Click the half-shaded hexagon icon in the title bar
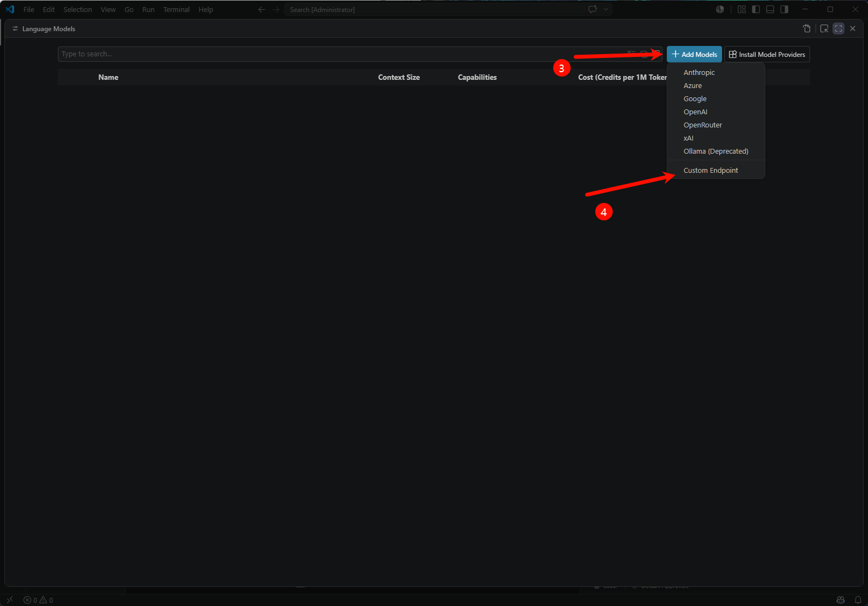Image resolution: width=868 pixels, height=606 pixels. (x=720, y=9)
